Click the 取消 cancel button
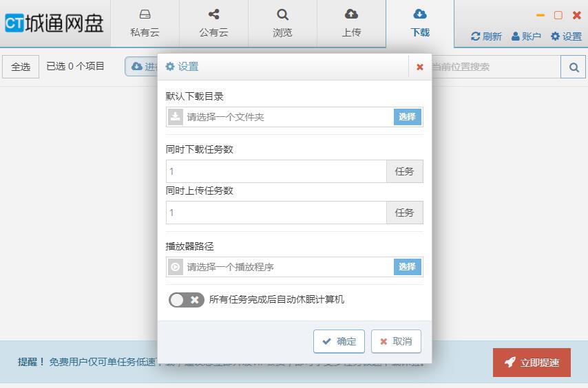Viewport: 588px width, 388px height. coord(396,341)
